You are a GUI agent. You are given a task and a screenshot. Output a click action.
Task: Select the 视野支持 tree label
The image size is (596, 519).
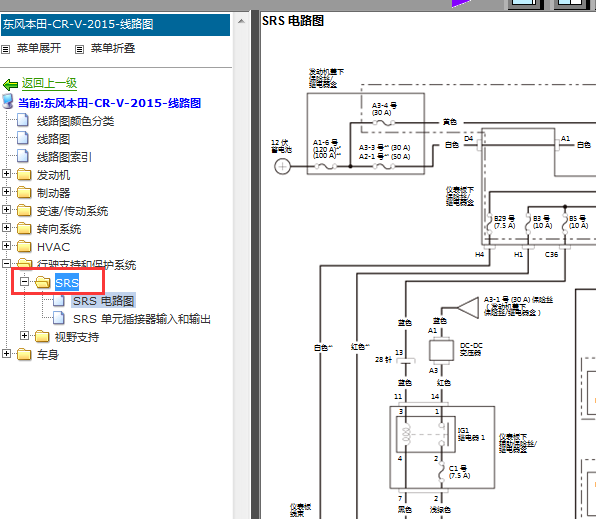click(x=77, y=337)
